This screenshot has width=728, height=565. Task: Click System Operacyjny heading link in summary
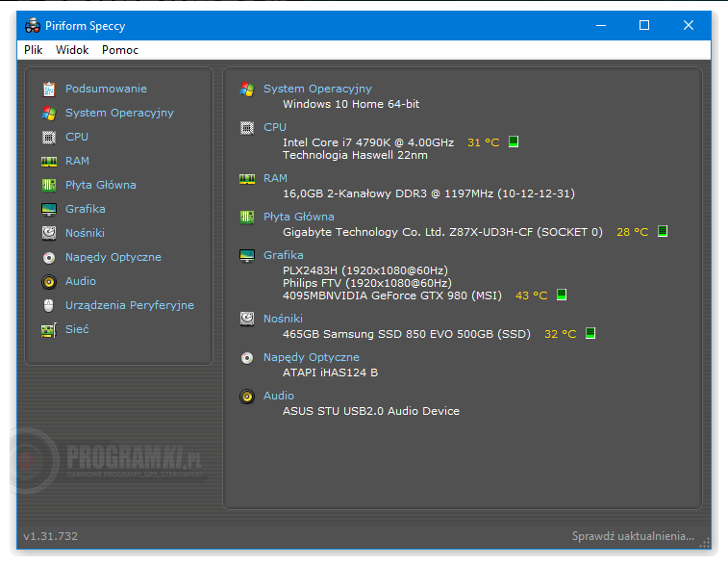(317, 89)
